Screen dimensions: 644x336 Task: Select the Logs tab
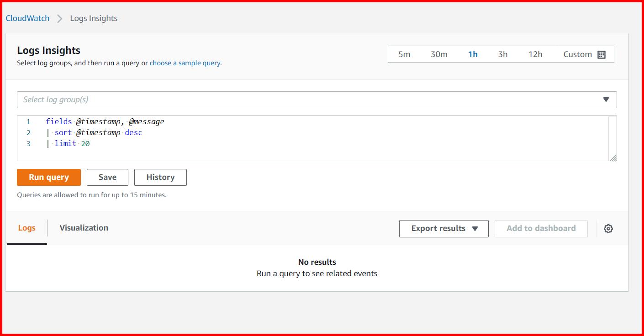(x=26, y=227)
